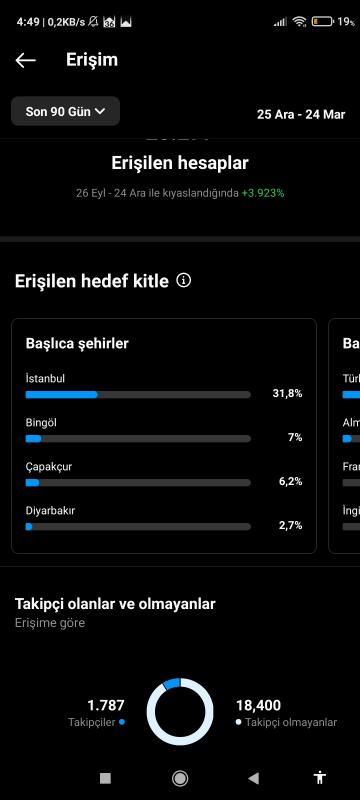Select the 18,400 Takipçi olmayanlar legend
The width and height of the screenshot is (360, 800).
tap(286, 713)
